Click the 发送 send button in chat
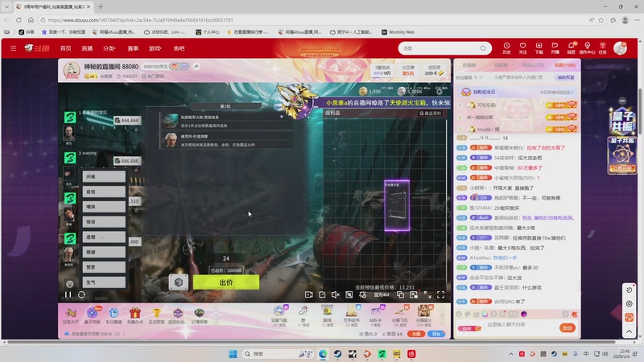This screenshot has width=644, height=362. 568,328
